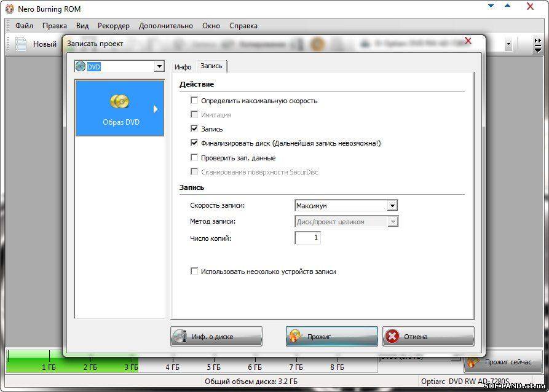
Task: Click the Скорость записи: label
Action: click(x=218, y=205)
